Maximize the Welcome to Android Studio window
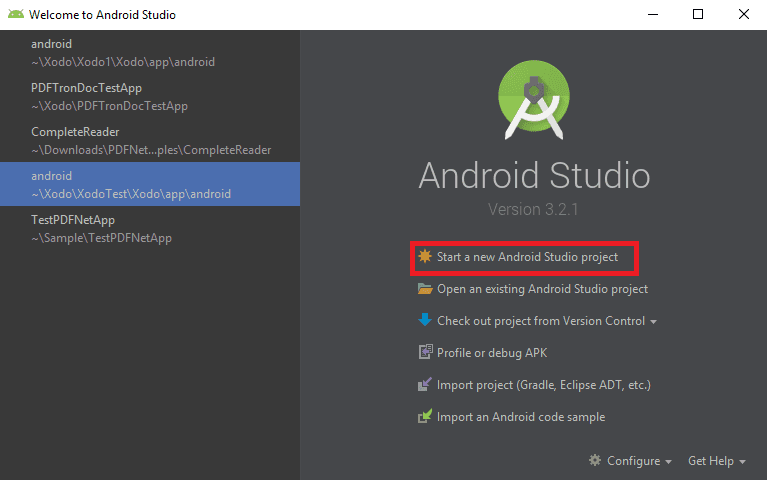The width and height of the screenshot is (767, 480). pyautogui.click(x=698, y=14)
